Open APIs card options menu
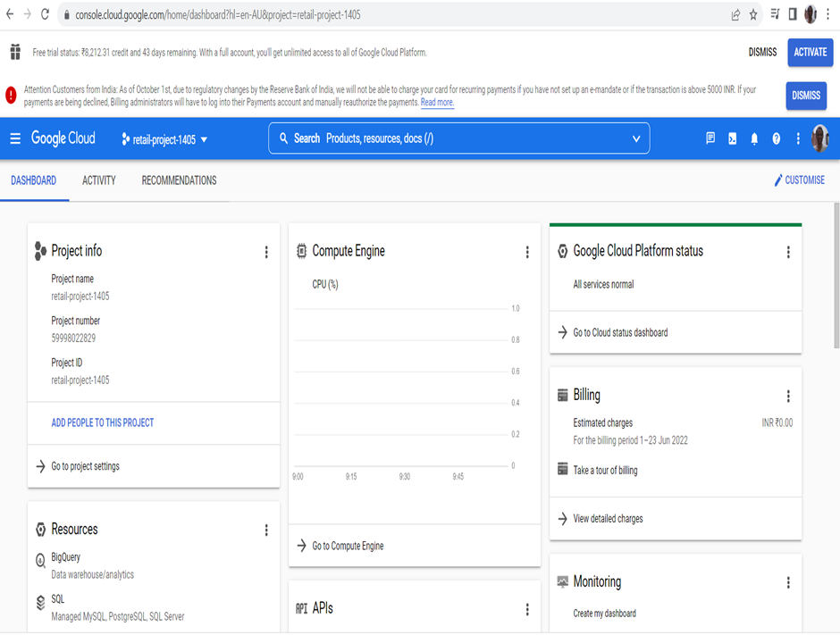The height and width of the screenshot is (635, 840). 527,609
